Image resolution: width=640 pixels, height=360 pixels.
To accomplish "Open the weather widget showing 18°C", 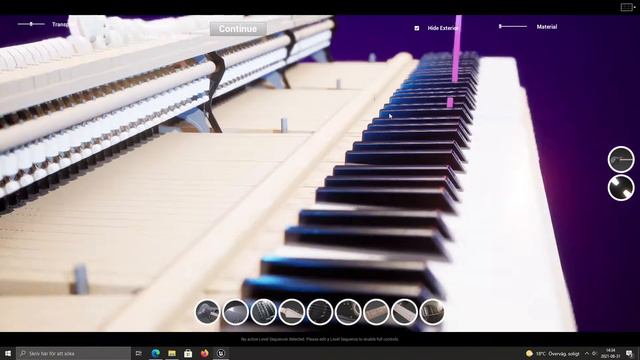I will [553, 353].
